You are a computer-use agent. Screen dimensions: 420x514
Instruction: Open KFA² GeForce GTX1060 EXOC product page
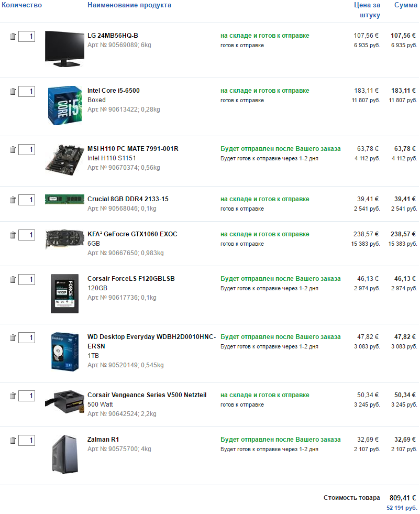[132, 234]
